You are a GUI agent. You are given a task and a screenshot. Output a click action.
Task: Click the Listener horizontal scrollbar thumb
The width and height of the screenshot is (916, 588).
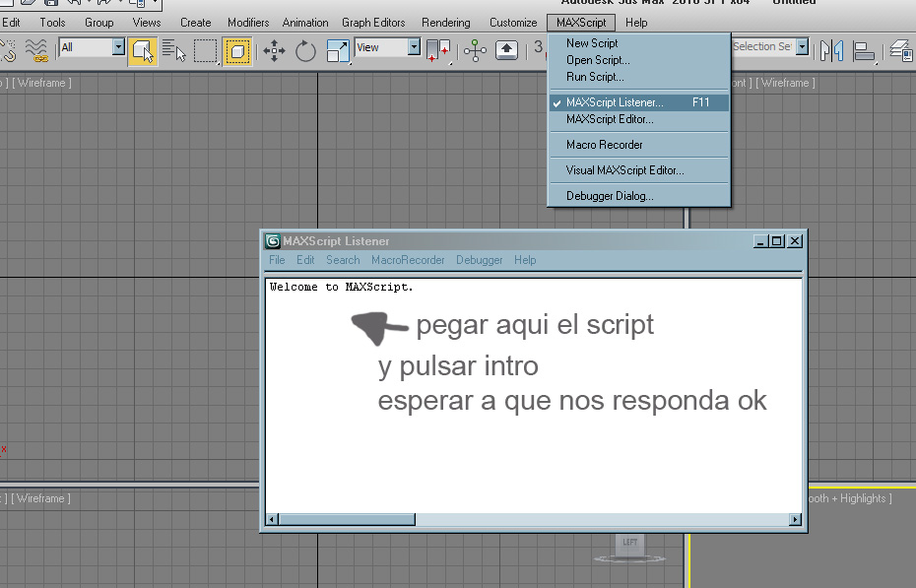pyautogui.click(x=347, y=519)
